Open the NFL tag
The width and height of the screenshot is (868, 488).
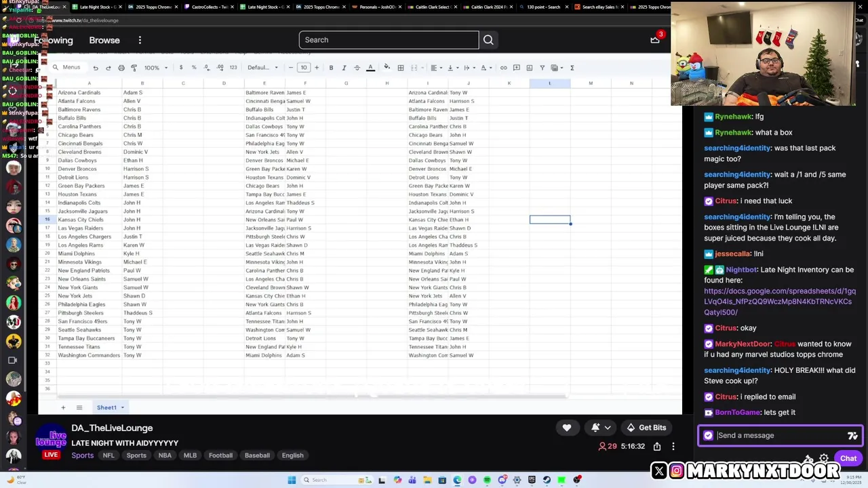[108, 455]
